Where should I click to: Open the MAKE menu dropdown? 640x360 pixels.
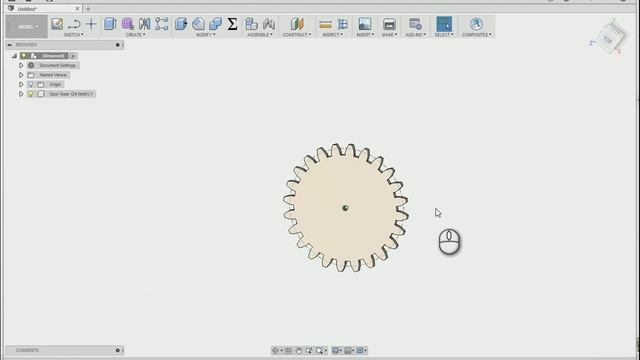pos(389,35)
